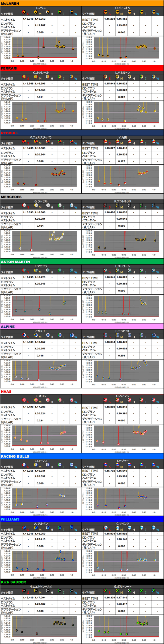
Task: Click Hadjar's long run time 1.19.909
Action: click(x=122, y=476)
